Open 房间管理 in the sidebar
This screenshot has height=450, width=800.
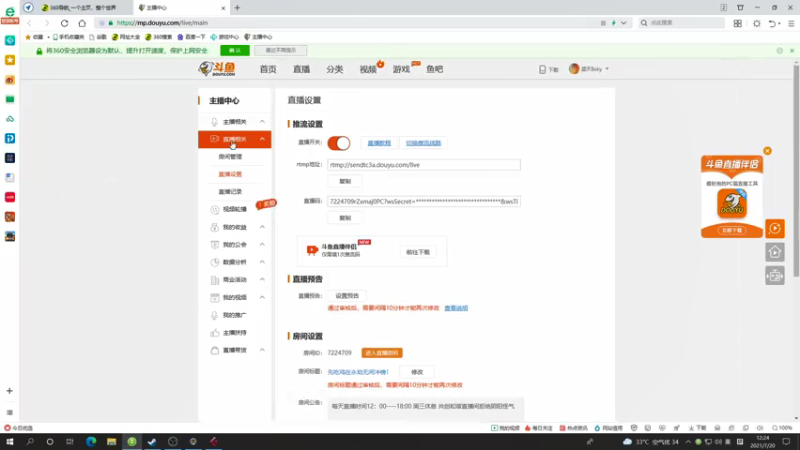pyautogui.click(x=230, y=157)
